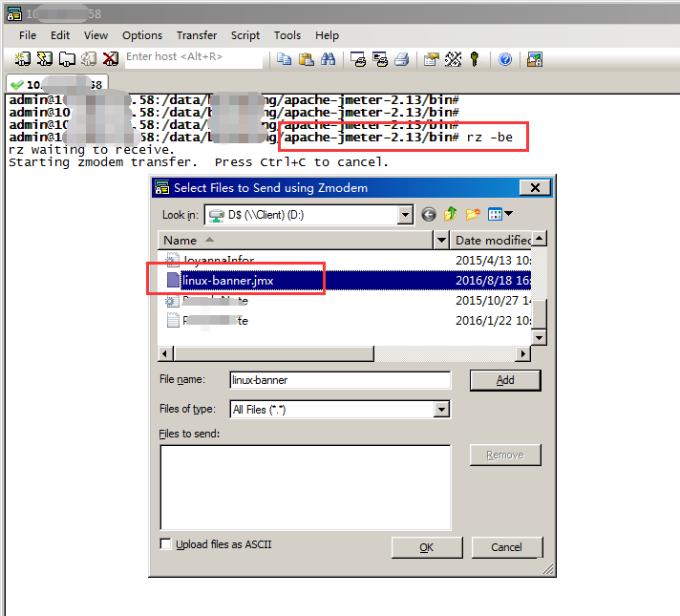Image resolution: width=680 pixels, height=616 pixels.
Task: Toggle Upload files as ASCII checkbox
Action: 165,544
